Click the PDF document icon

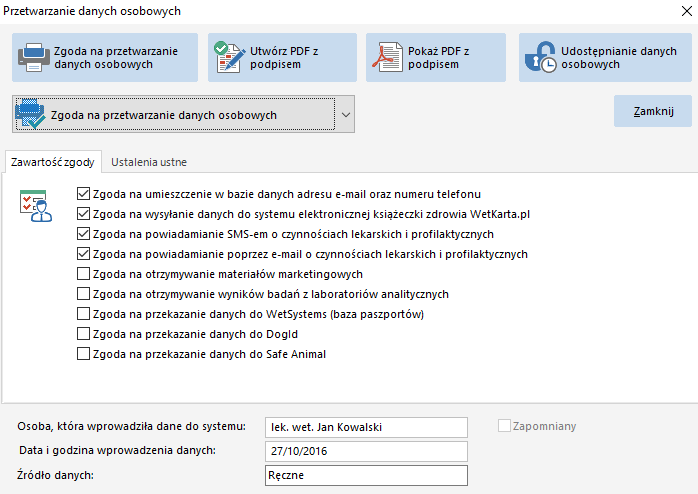pyautogui.click(x=387, y=57)
